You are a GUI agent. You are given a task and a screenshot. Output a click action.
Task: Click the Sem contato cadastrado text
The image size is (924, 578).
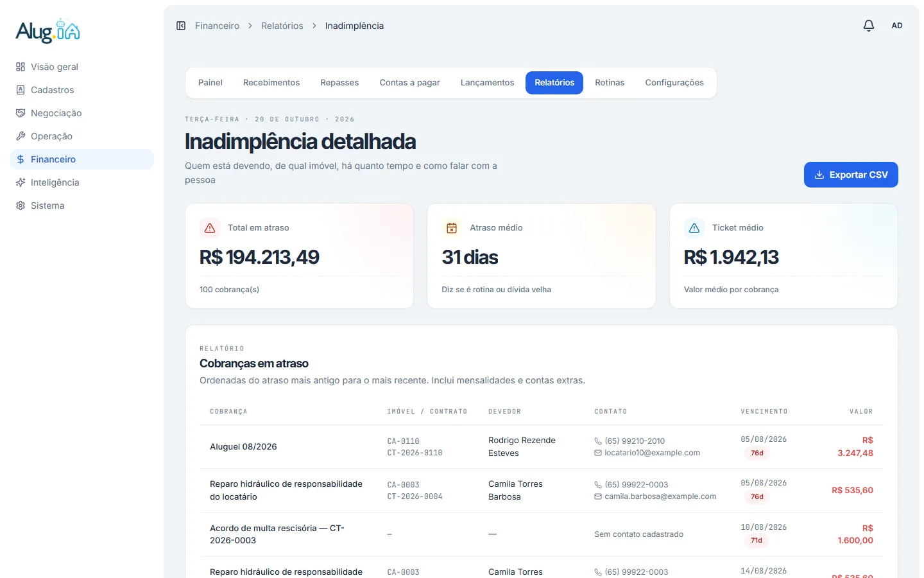point(638,534)
